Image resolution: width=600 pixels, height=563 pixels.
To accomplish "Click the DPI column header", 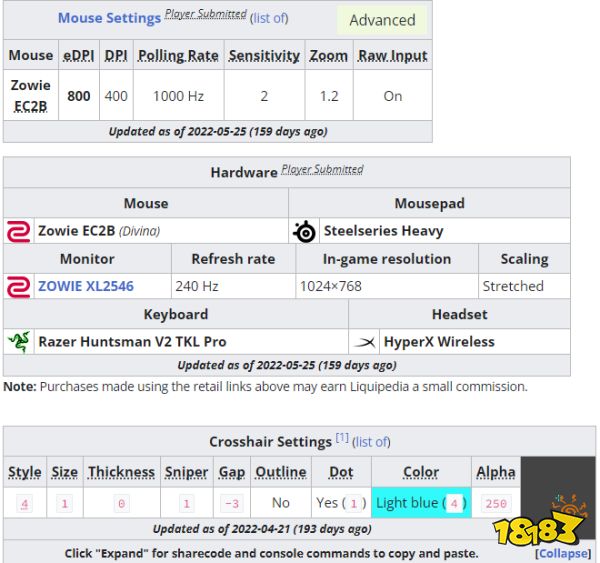I will coord(116,55).
